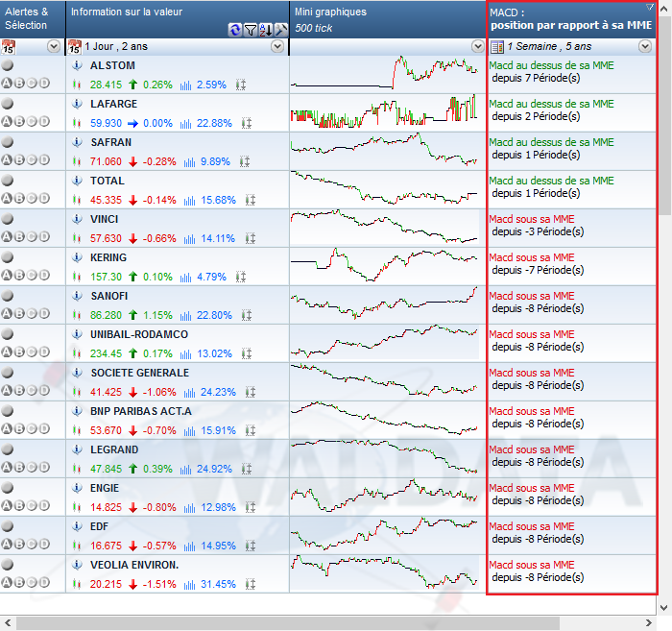672x631 pixels.
Task: Click the MACD position column header
Action: pyautogui.click(x=571, y=20)
